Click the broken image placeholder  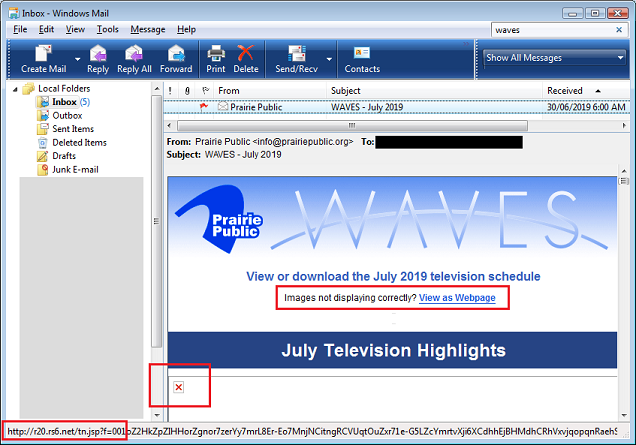click(178, 387)
